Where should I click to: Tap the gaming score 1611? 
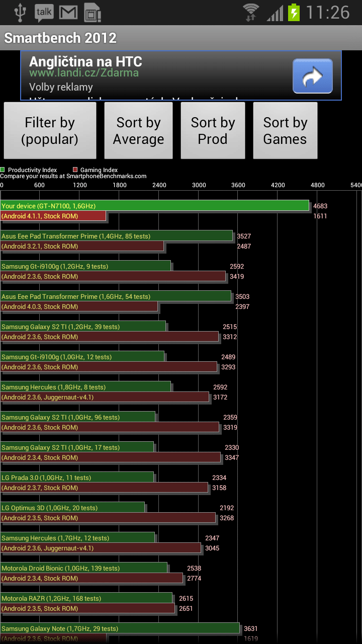tap(320, 216)
